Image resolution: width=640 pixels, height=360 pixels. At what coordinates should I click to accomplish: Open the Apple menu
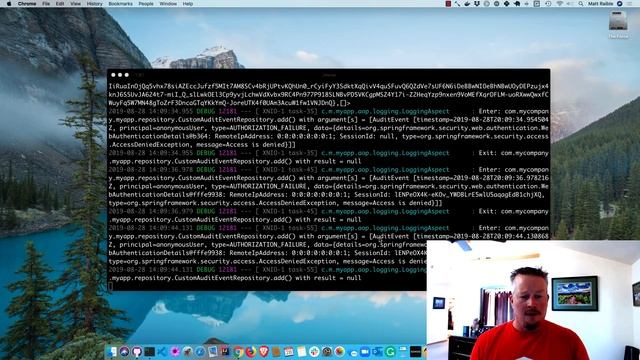[9, 4]
